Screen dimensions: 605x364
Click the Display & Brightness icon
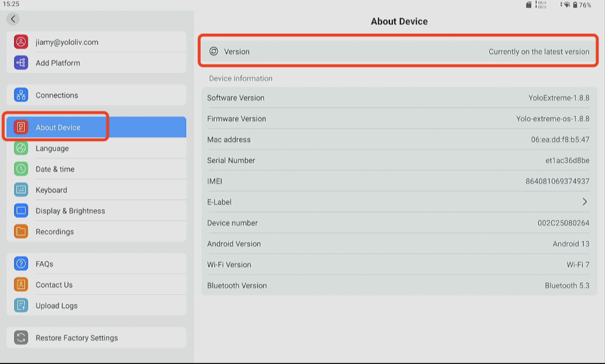click(x=21, y=211)
